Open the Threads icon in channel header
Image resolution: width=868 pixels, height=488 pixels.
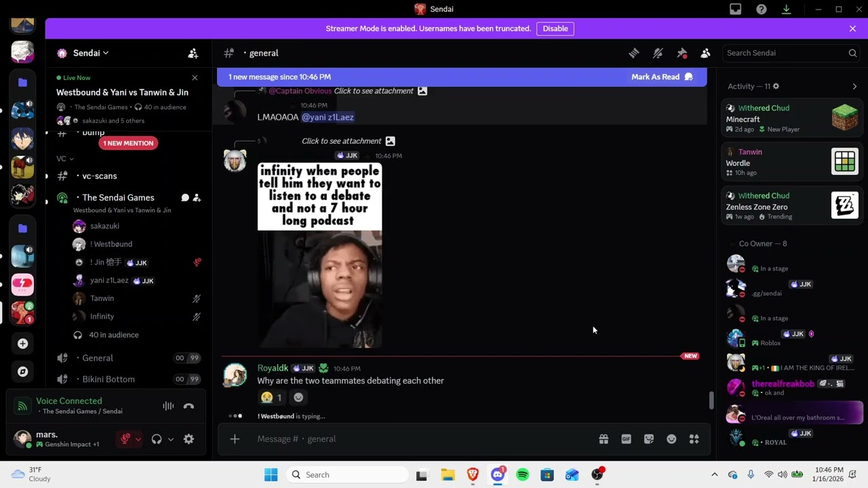click(634, 53)
